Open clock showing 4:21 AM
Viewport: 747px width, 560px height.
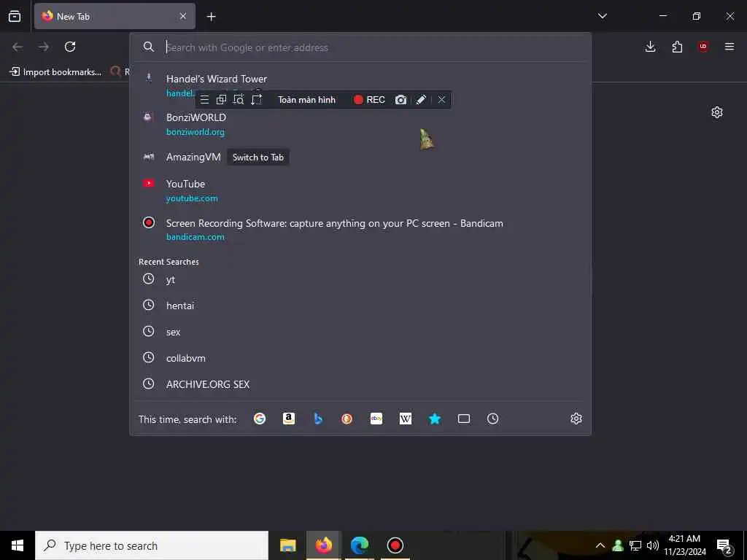click(x=684, y=545)
